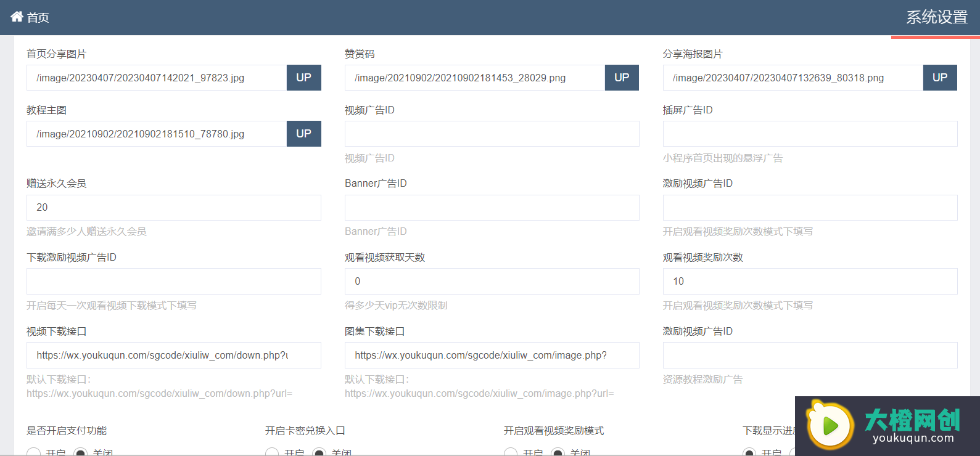Click the 赠送永久会员 label
Screen dimensions: 980x456
56,184
